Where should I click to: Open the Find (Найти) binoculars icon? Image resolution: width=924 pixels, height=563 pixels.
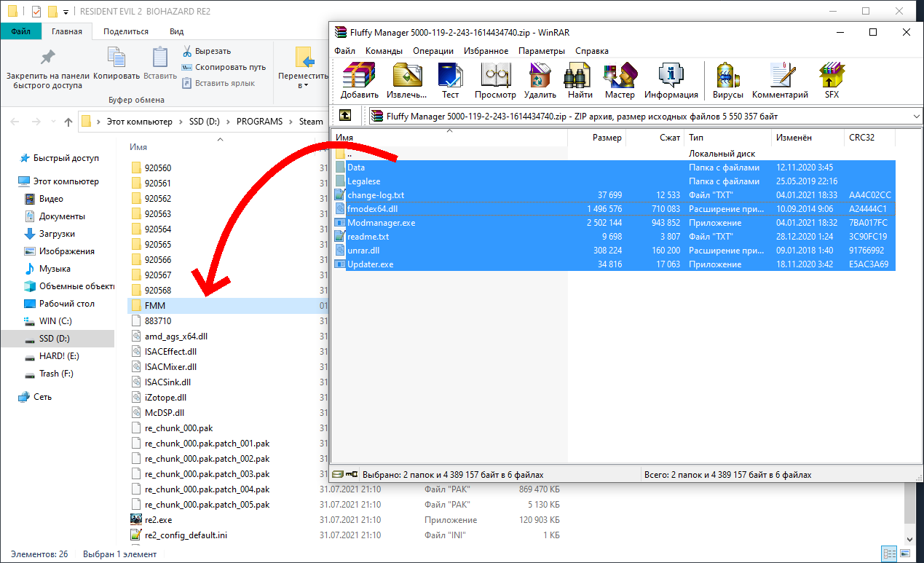pyautogui.click(x=580, y=80)
